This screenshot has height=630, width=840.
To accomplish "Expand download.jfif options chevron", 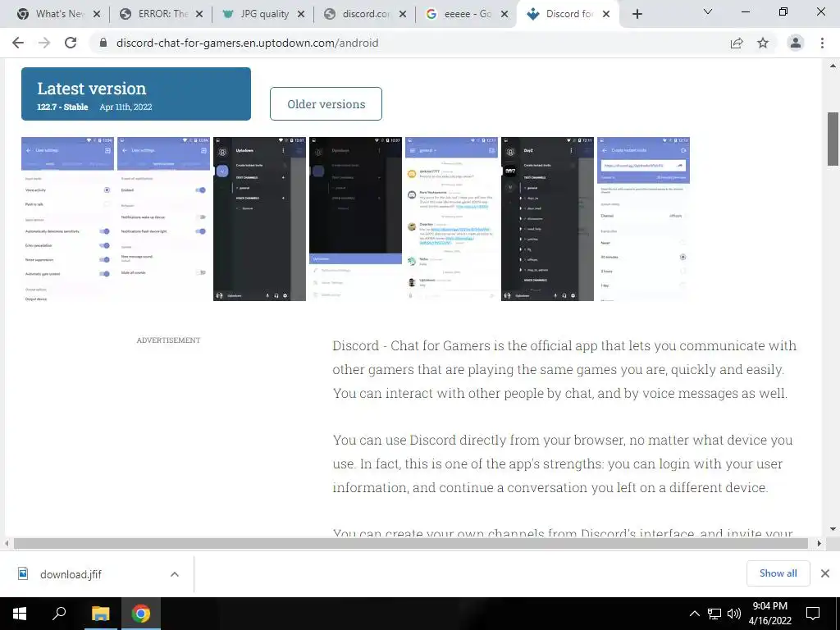I will pos(175,574).
